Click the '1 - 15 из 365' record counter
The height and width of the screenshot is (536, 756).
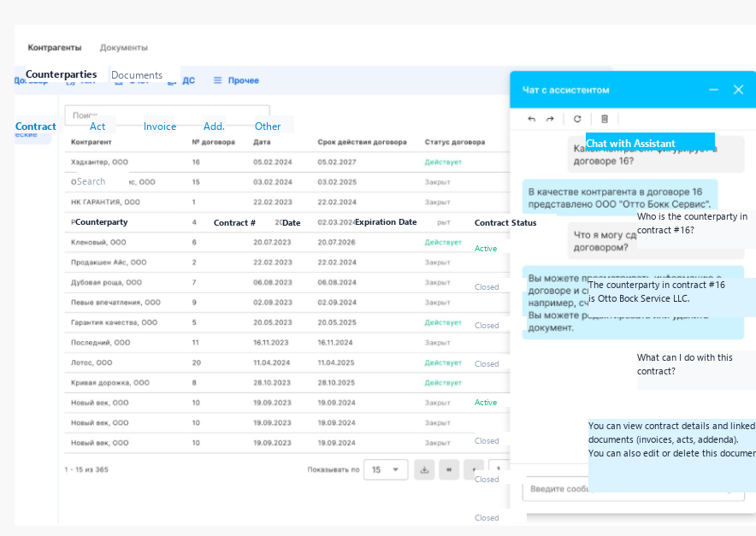click(86, 469)
